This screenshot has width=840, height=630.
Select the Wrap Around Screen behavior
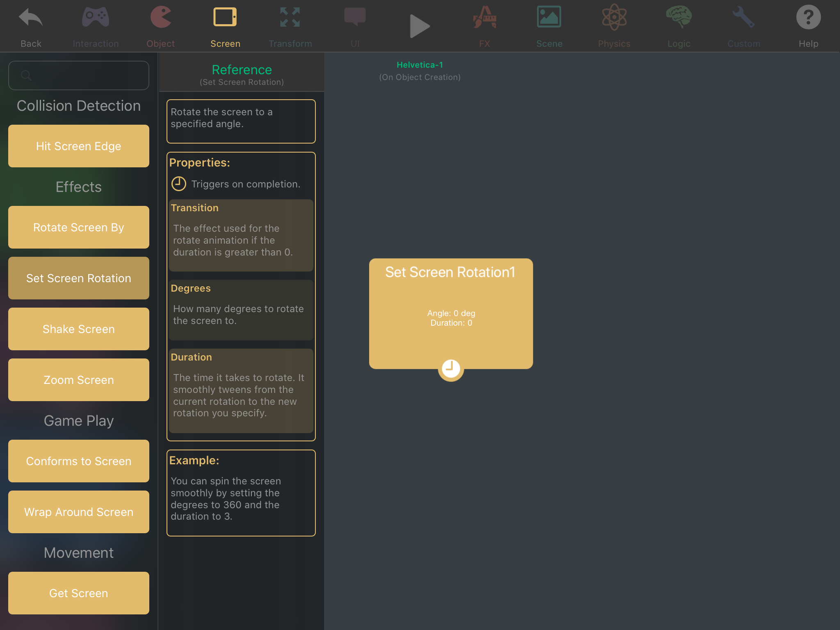(79, 512)
